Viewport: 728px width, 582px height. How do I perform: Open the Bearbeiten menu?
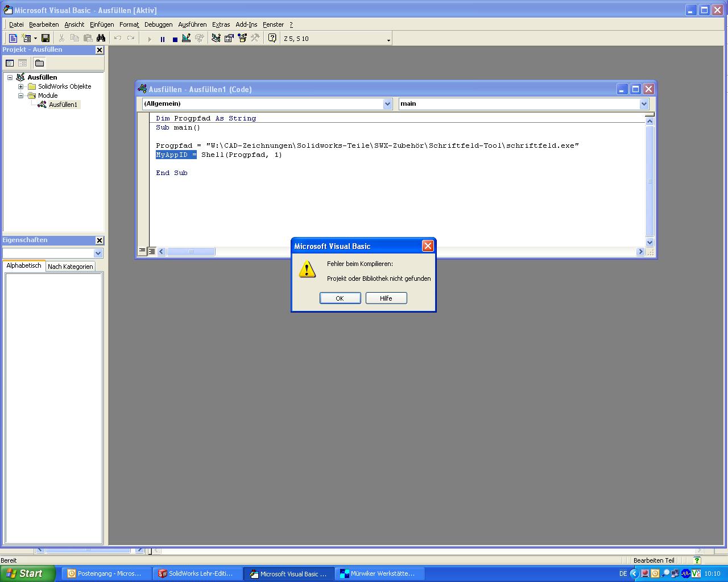(x=44, y=24)
